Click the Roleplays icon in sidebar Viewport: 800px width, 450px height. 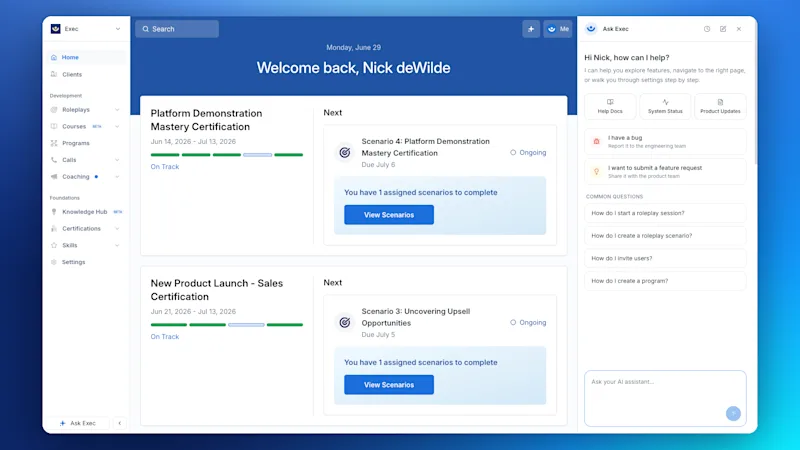click(54, 110)
